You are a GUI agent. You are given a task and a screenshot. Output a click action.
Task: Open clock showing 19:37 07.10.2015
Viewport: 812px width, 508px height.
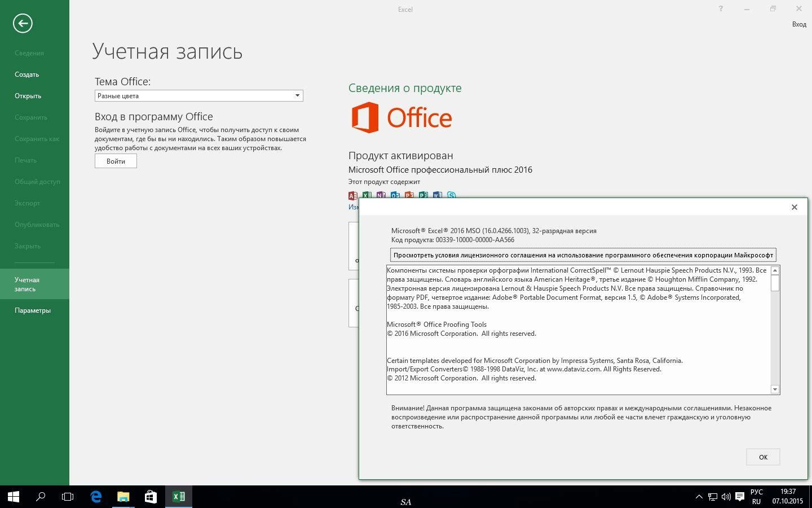tap(788, 497)
